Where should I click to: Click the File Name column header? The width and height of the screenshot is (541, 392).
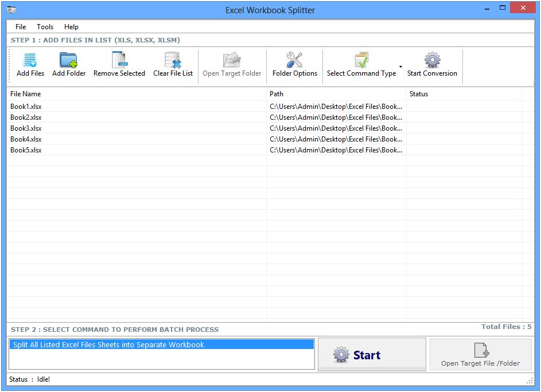point(137,94)
